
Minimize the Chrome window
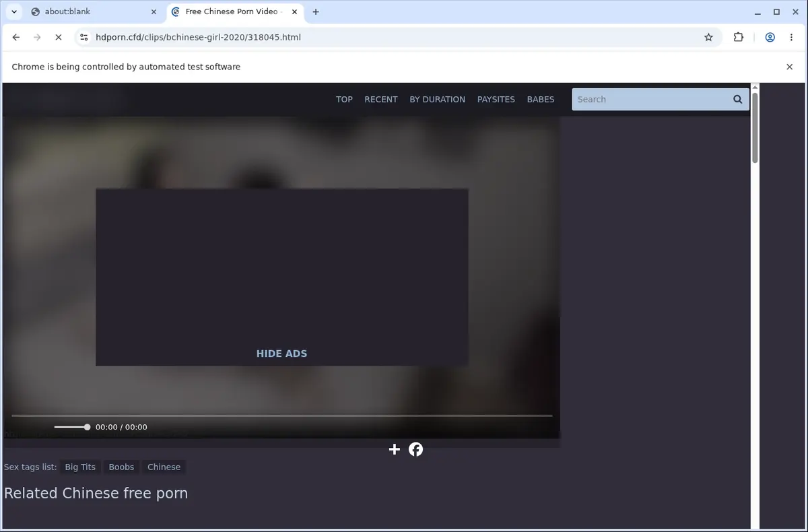756,11
